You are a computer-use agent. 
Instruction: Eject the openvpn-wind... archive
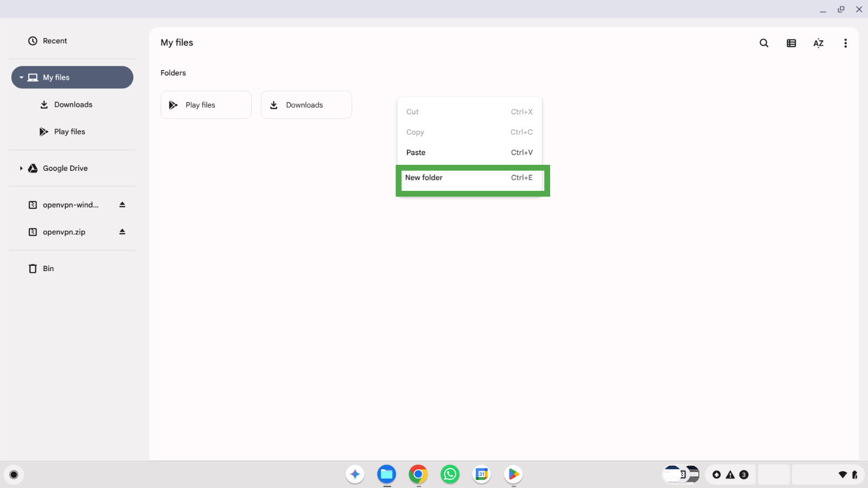point(122,205)
